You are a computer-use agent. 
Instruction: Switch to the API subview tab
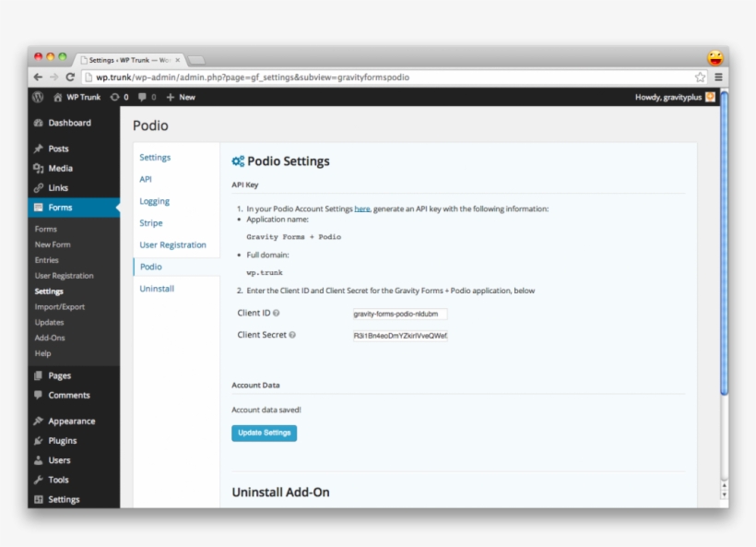[x=146, y=179]
